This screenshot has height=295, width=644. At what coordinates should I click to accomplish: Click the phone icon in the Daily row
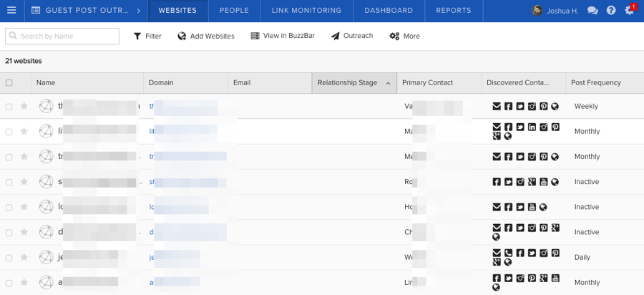coord(508,253)
